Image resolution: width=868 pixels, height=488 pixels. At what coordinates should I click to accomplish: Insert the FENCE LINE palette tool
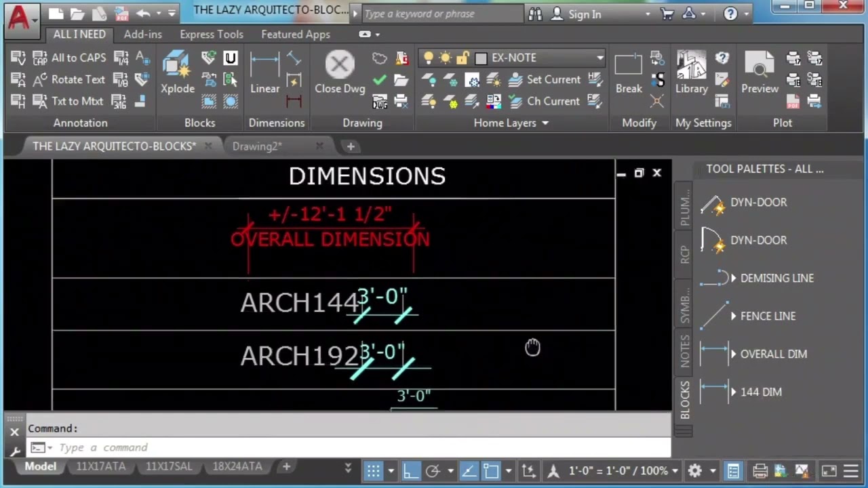pos(747,316)
